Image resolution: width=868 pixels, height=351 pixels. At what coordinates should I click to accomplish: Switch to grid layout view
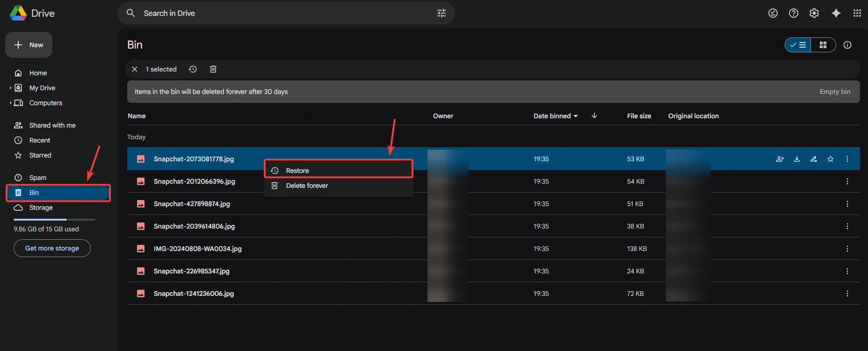[x=823, y=45]
